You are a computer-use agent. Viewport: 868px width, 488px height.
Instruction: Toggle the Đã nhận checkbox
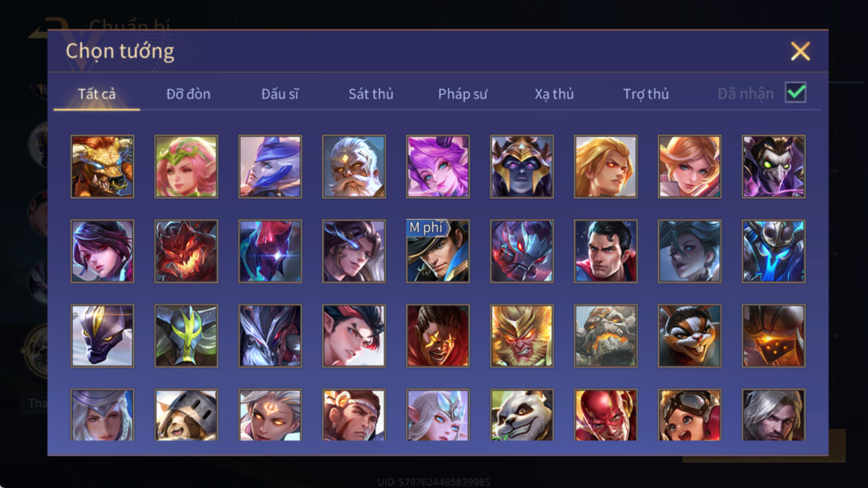point(795,93)
